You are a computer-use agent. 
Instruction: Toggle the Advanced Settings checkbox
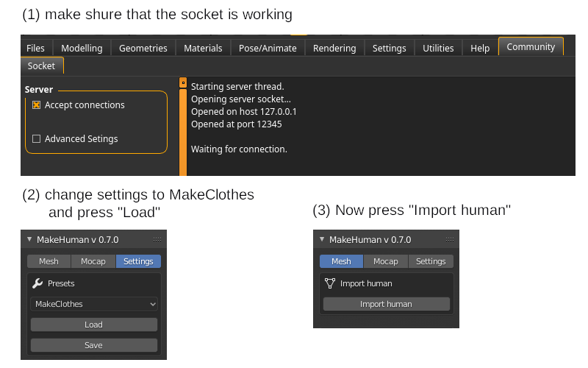[x=36, y=139]
